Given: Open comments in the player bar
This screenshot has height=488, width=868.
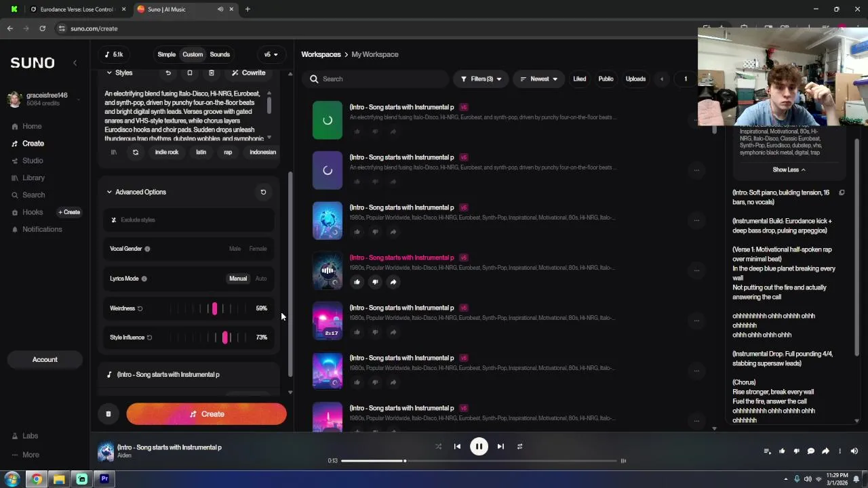Looking at the screenshot, I should [x=811, y=451].
